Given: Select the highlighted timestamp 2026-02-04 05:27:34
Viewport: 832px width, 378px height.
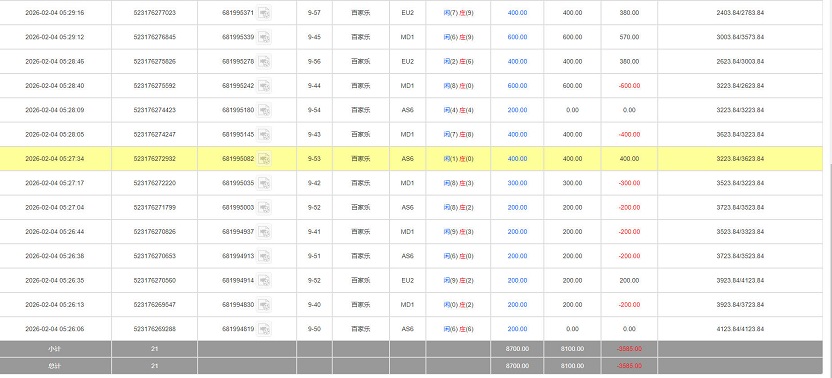Looking at the screenshot, I should pyautogui.click(x=55, y=158).
